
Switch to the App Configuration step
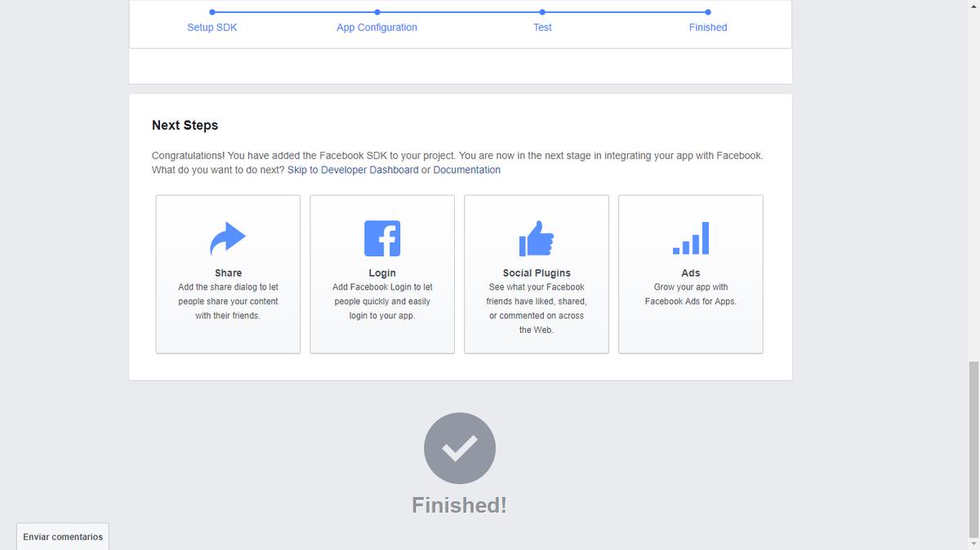click(376, 27)
